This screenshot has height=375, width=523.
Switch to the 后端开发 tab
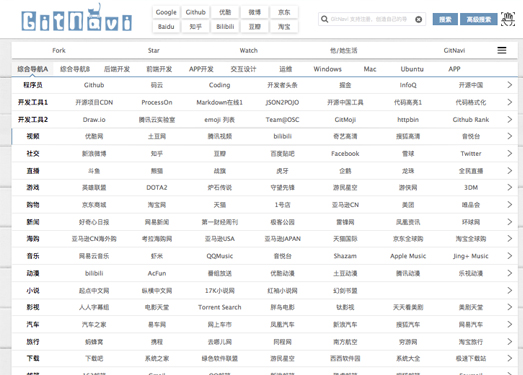pos(117,69)
